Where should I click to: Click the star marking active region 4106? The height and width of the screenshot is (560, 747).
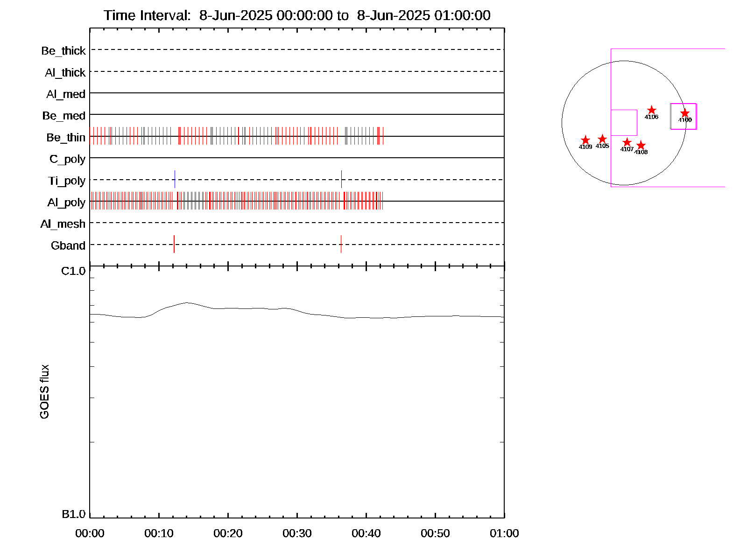(x=652, y=110)
